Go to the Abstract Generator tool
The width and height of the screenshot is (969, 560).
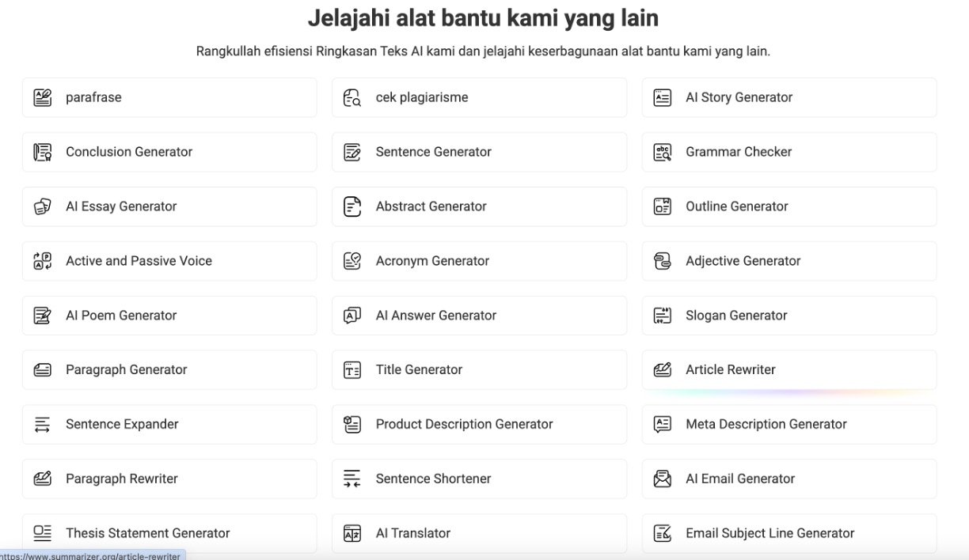(x=431, y=206)
